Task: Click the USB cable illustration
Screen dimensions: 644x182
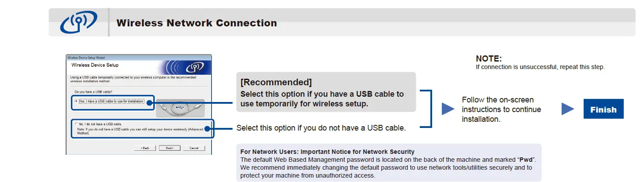Action: click(179, 108)
